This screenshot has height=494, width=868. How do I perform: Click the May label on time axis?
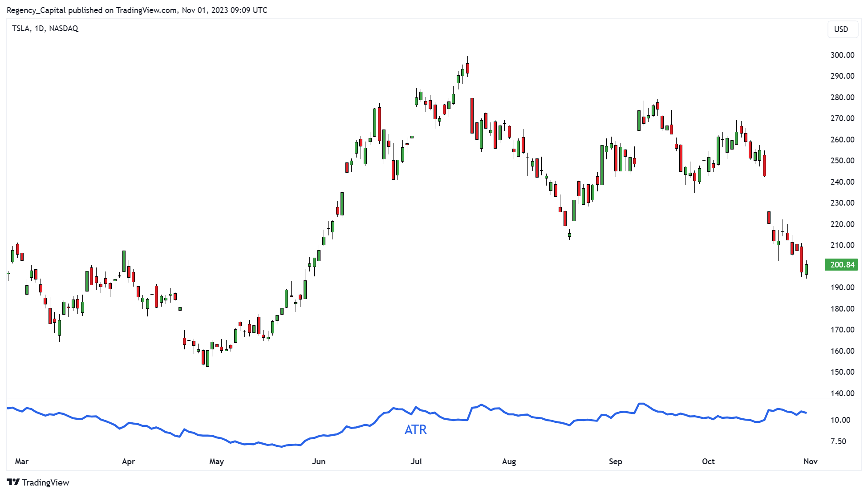(216, 462)
